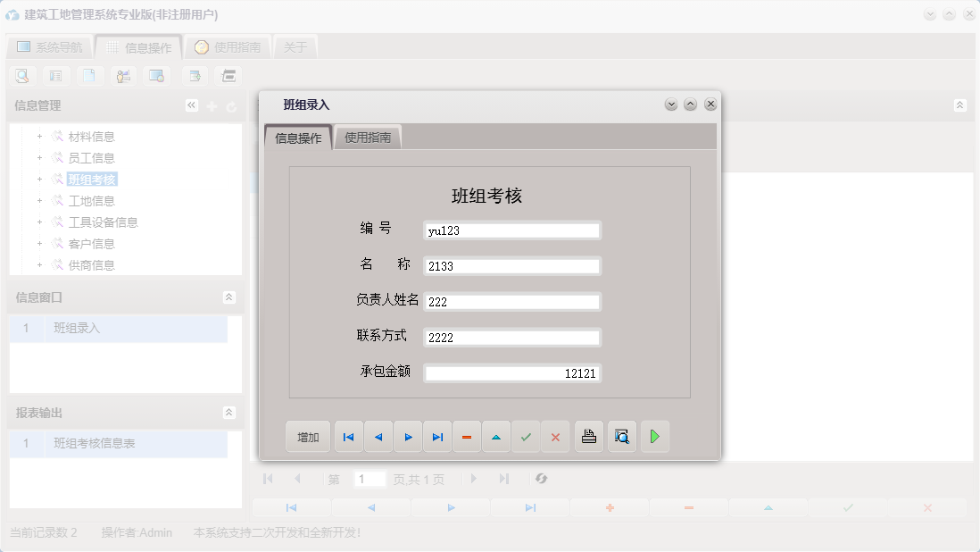The width and height of the screenshot is (980, 552).
Task: Click the folder toolbar icon at far right
Action: click(x=228, y=75)
